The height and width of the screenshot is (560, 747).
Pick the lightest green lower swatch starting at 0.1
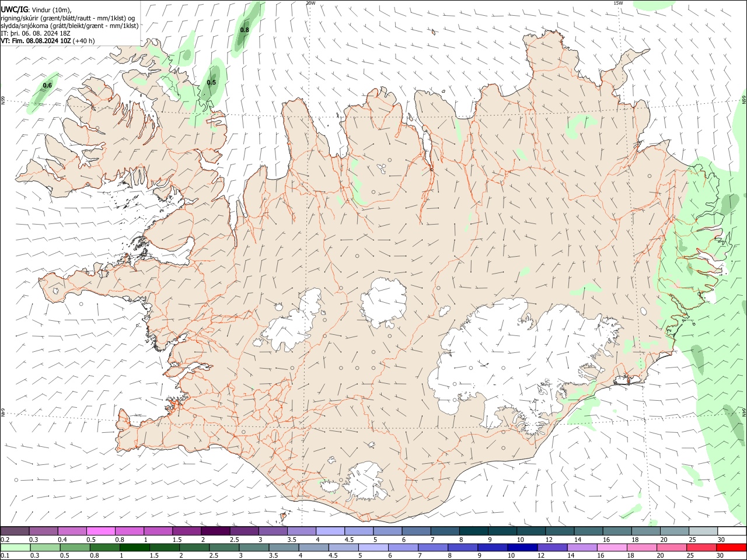15,547
